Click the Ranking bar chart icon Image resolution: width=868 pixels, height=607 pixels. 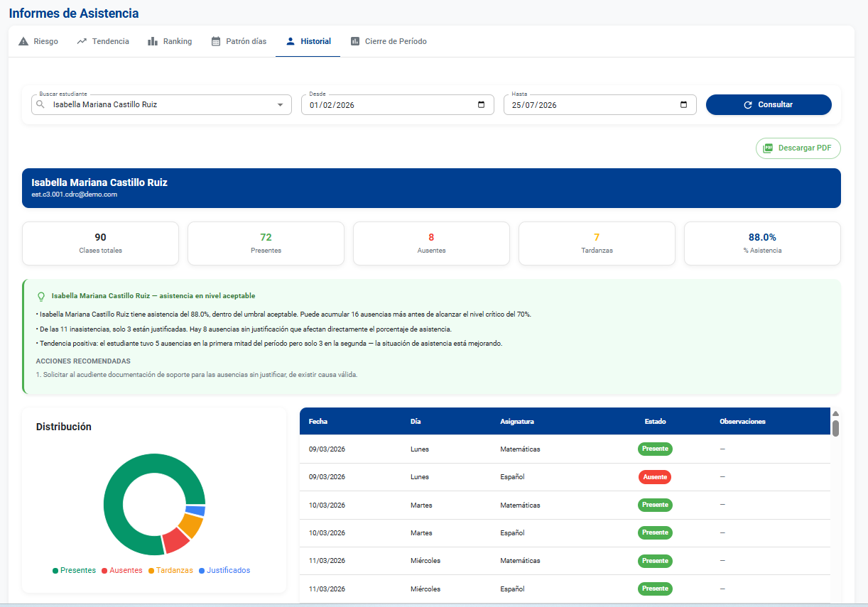point(153,41)
